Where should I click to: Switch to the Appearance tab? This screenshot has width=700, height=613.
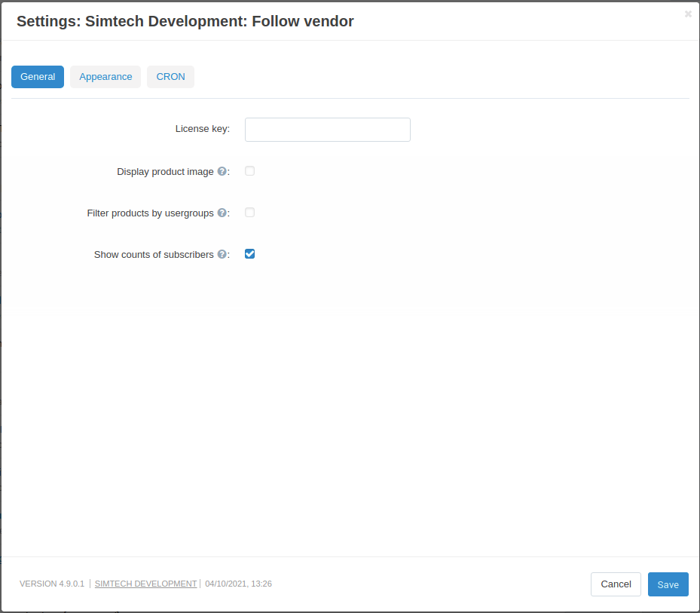[105, 77]
